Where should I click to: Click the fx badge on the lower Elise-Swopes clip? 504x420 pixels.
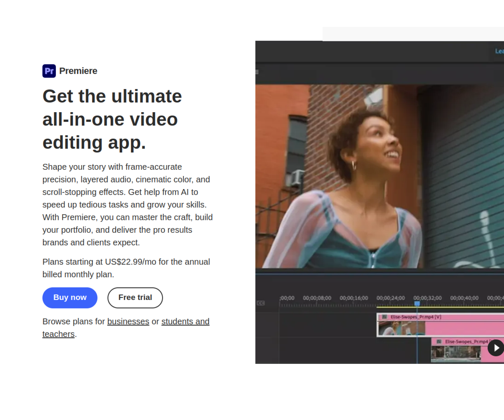click(x=439, y=341)
